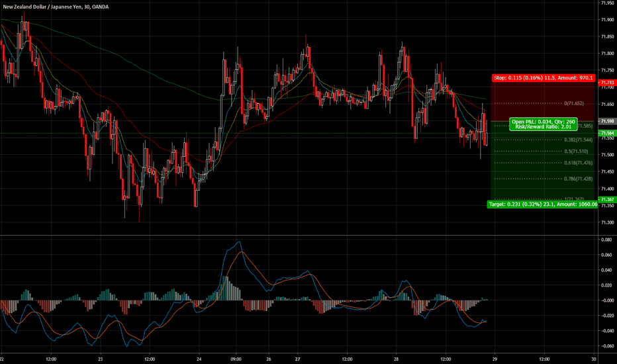This screenshot has width=617, height=364.
Task: Click the 0.040 MACD scale label
Action: [607, 270]
